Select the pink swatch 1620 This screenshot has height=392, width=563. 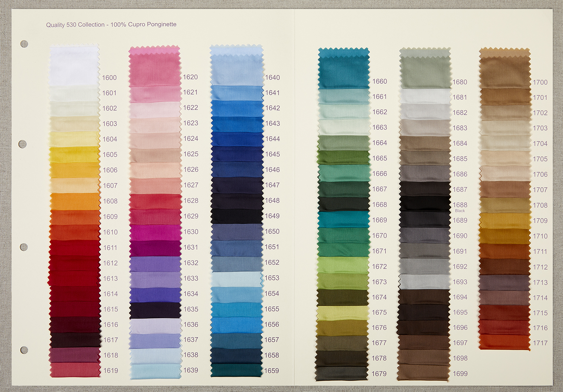pyautogui.click(x=154, y=66)
